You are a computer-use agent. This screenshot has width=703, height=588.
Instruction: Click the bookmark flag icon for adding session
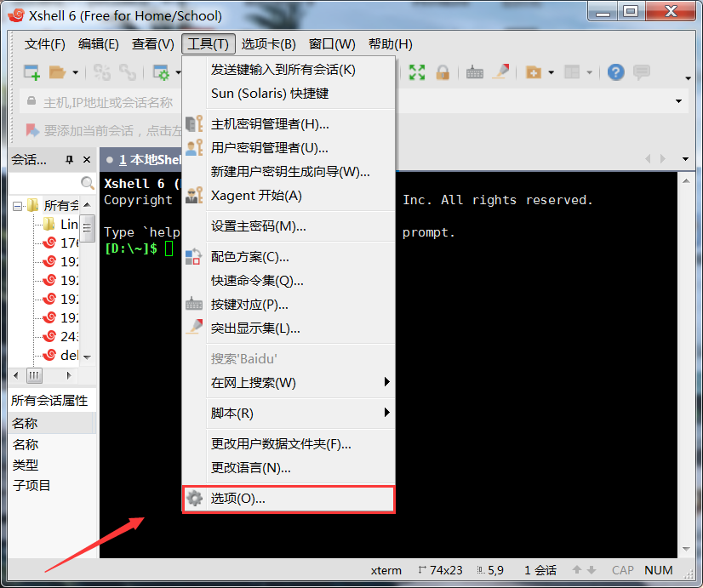32,130
